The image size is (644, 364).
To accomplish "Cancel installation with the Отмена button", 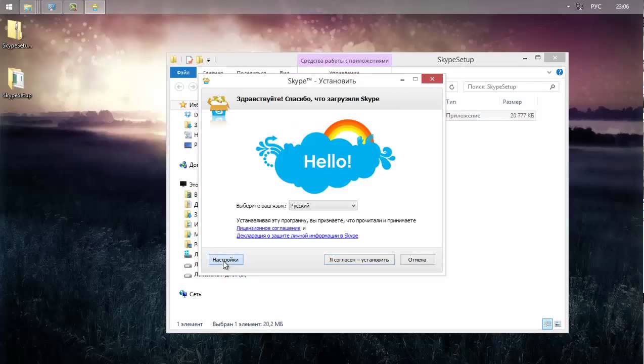I will point(418,259).
